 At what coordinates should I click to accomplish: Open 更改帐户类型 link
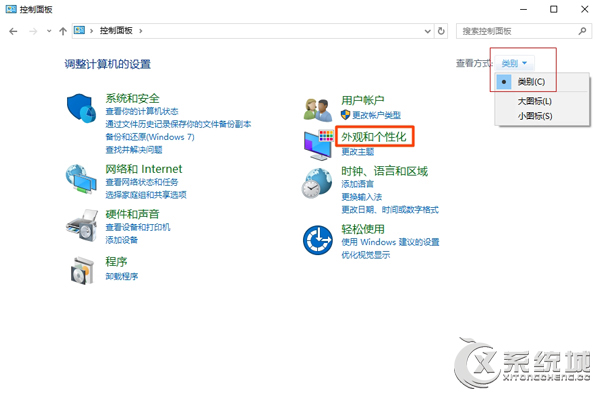click(377, 115)
